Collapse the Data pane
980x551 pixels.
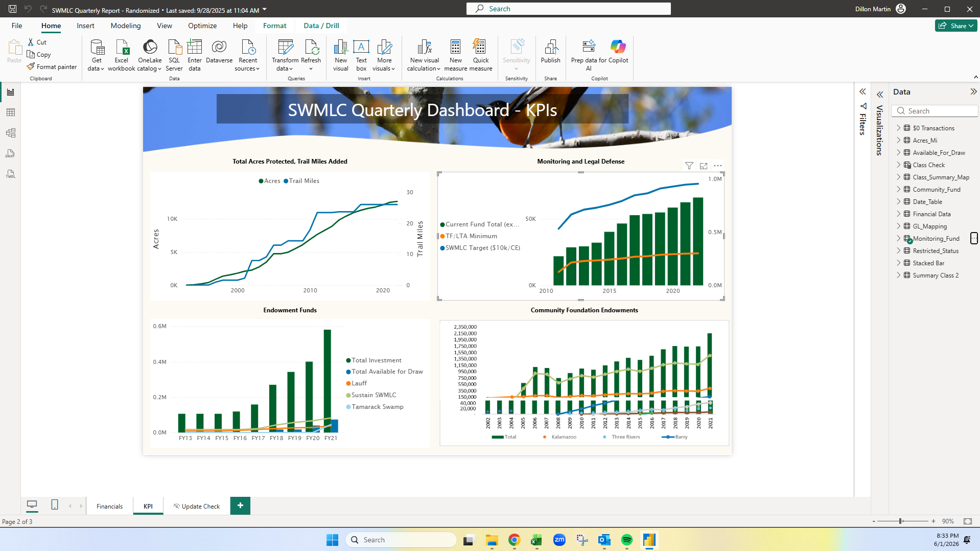(x=973, y=92)
